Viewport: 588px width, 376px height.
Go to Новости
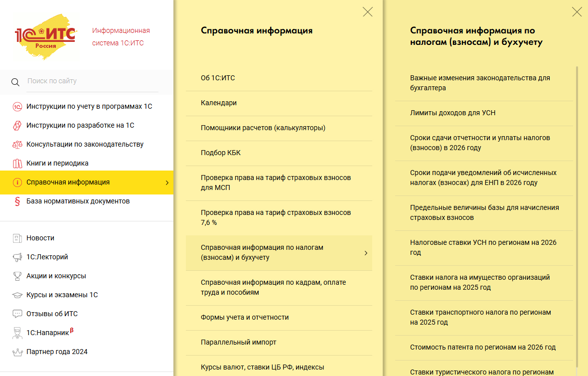pyautogui.click(x=40, y=238)
